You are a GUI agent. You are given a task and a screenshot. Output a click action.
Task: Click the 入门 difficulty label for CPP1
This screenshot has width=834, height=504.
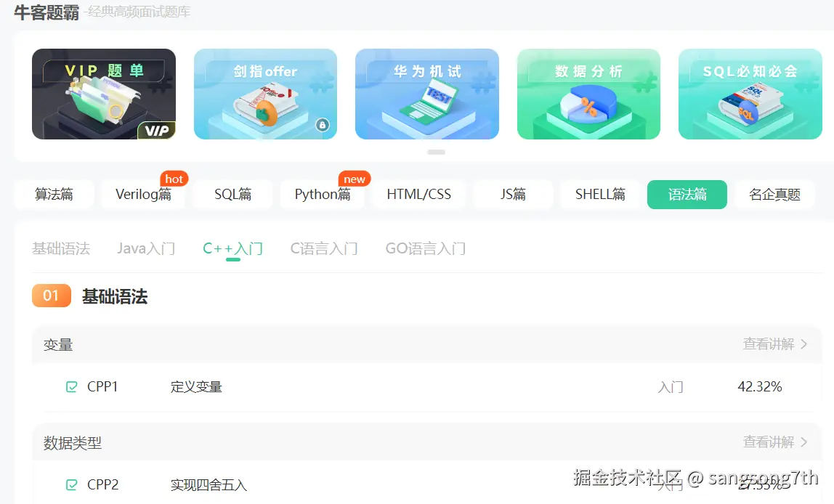click(x=671, y=387)
